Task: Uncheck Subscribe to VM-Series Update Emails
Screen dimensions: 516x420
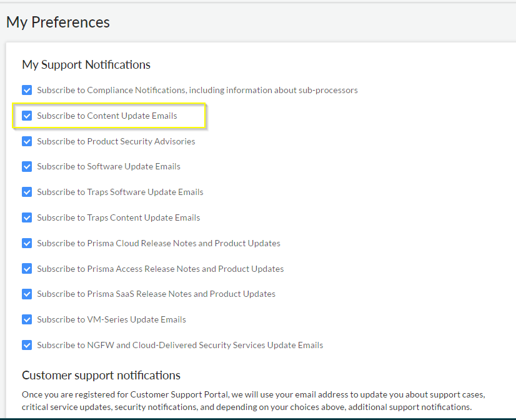Action: 27,319
